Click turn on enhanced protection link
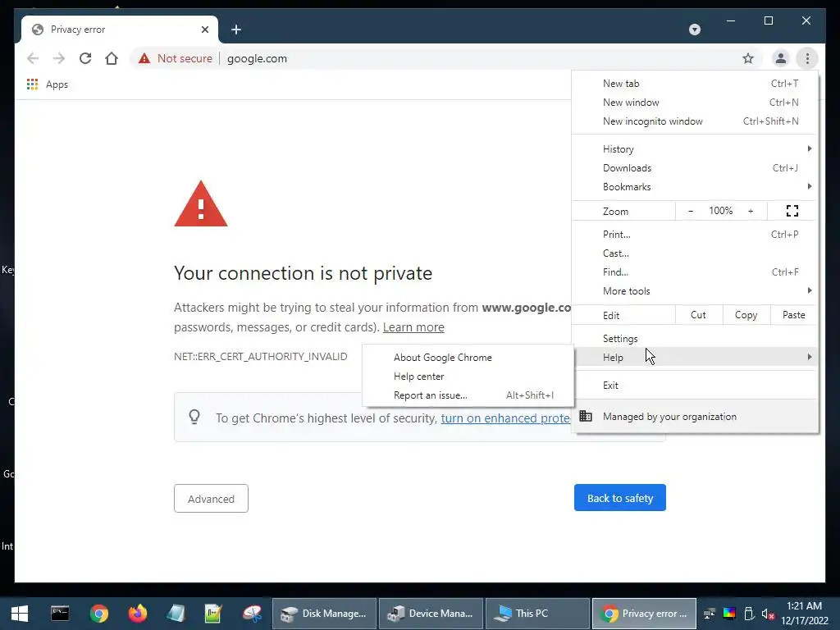The height and width of the screenshot is (630, 840). pos(505,418)
